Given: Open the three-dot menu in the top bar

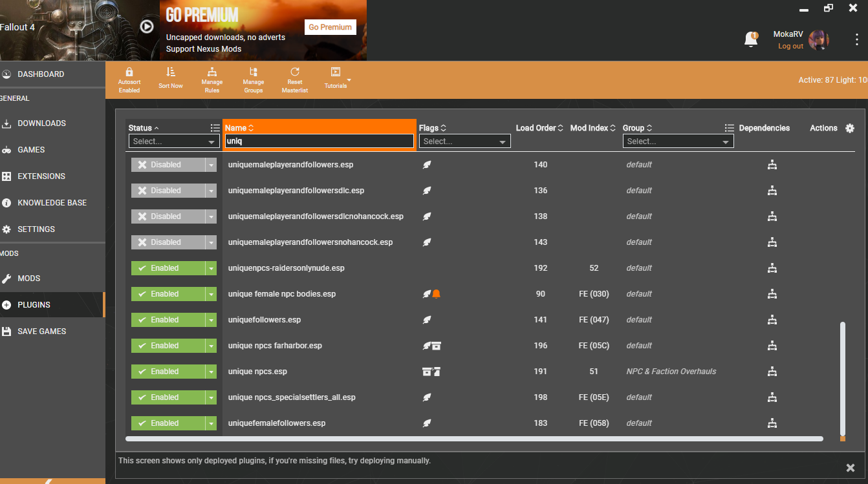Looking at the screenshot, I should point(856,39).
